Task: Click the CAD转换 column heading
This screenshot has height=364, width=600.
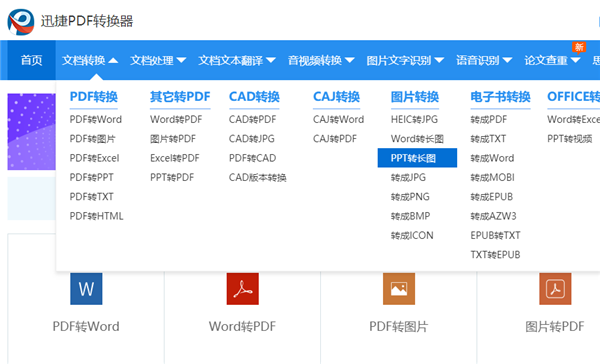Action: (x=254, y=97)
